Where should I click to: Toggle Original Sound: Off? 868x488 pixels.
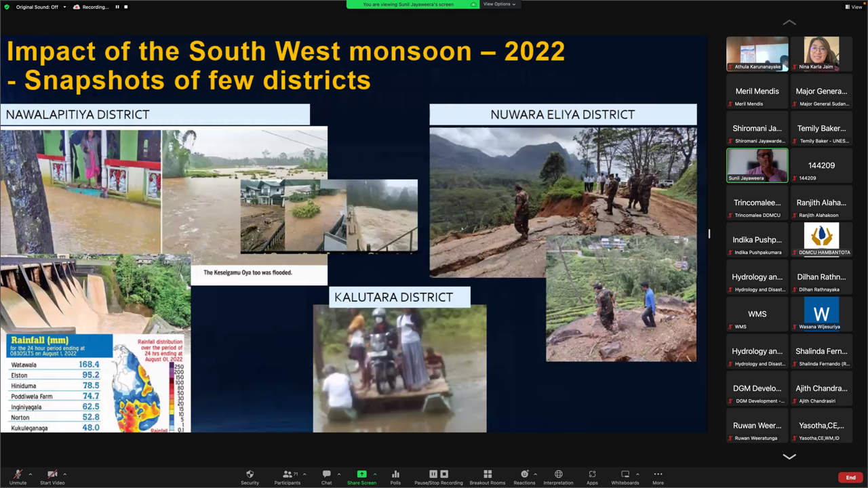(x=37, y=7)
